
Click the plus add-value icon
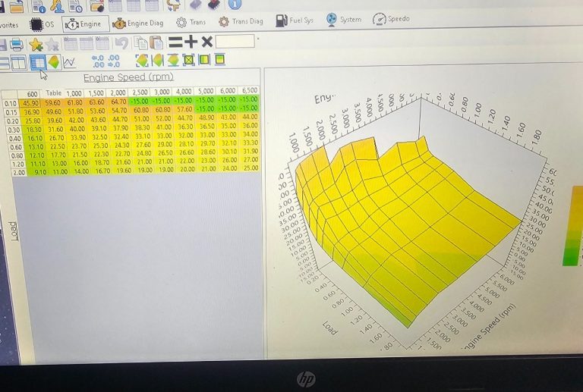click(x=191, y=42)
